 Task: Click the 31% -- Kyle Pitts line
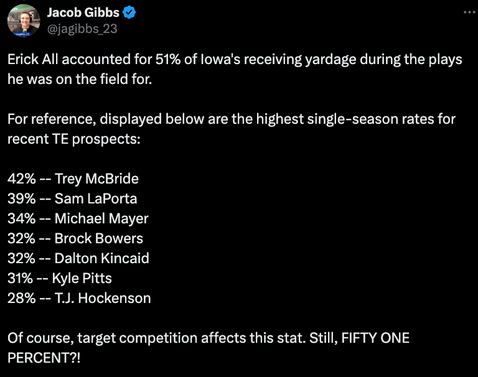[x=60, y=278]
